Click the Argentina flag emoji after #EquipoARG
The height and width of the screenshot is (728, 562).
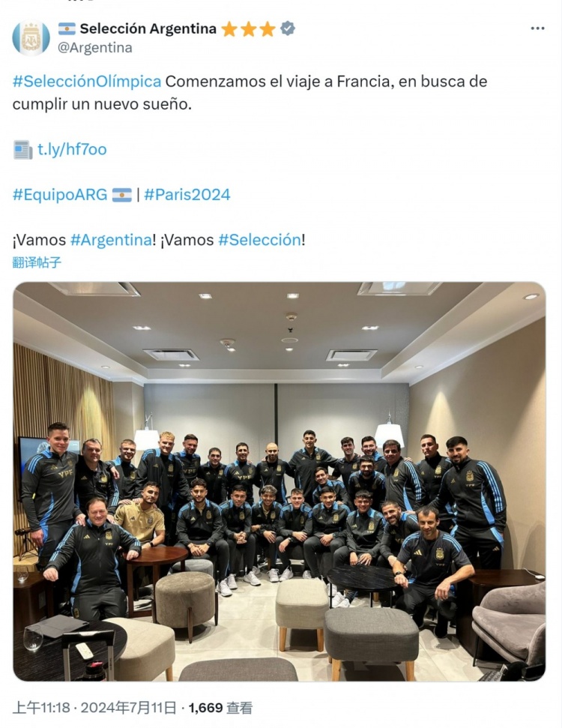click(x=122, y=194)
